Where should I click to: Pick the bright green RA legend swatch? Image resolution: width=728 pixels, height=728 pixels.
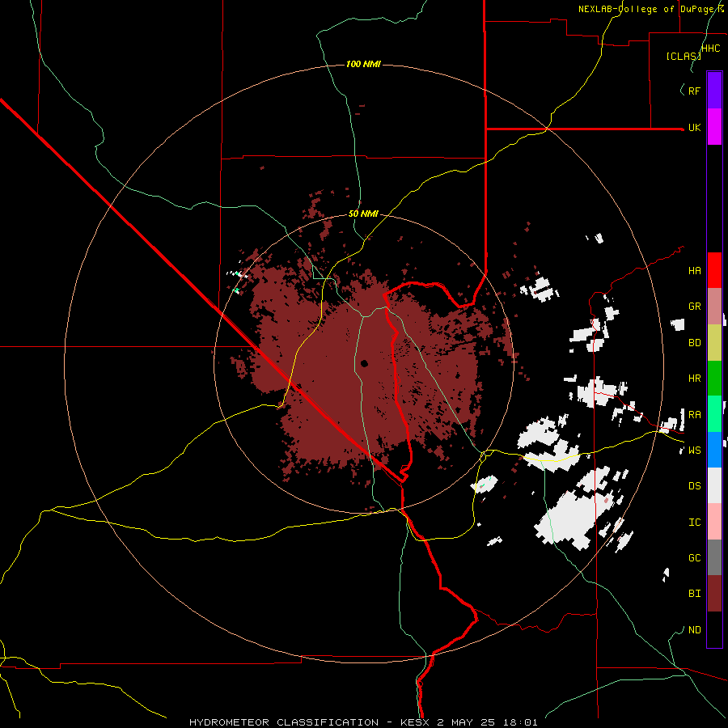714,414
